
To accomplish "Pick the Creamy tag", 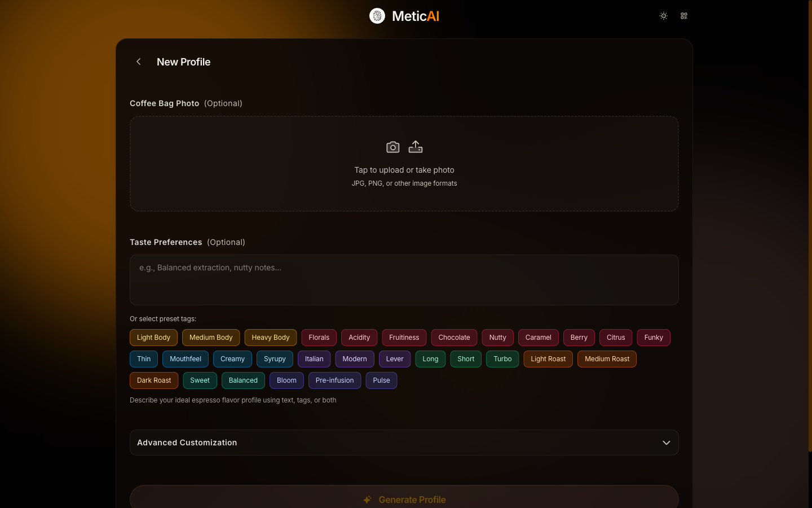I will [232, 359].
